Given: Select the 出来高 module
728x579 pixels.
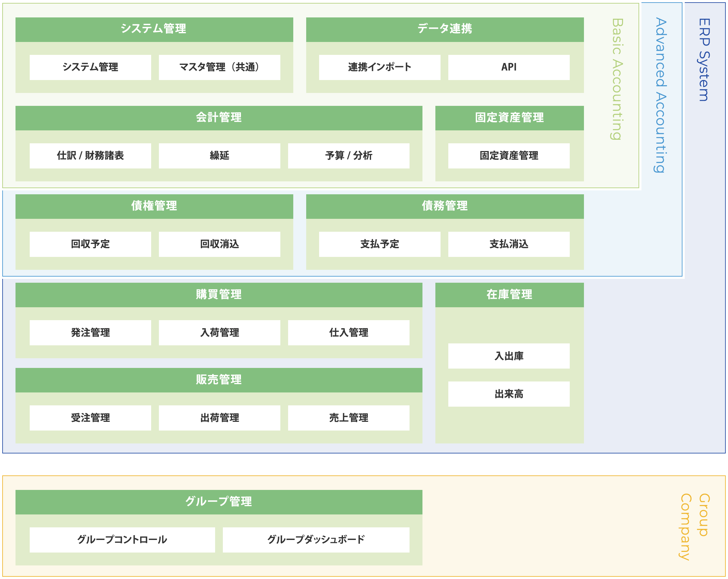Looking at the screenshot, I should pos(508,394).
